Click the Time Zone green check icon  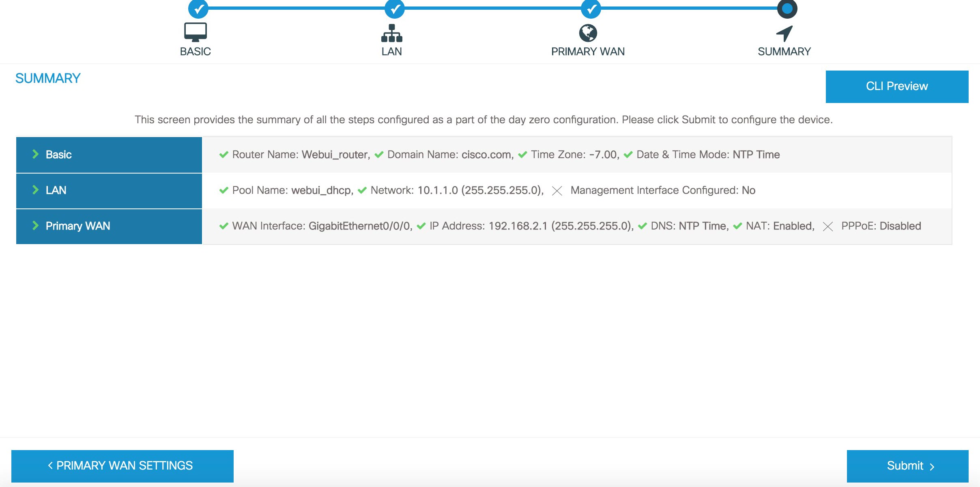[522, 154]
